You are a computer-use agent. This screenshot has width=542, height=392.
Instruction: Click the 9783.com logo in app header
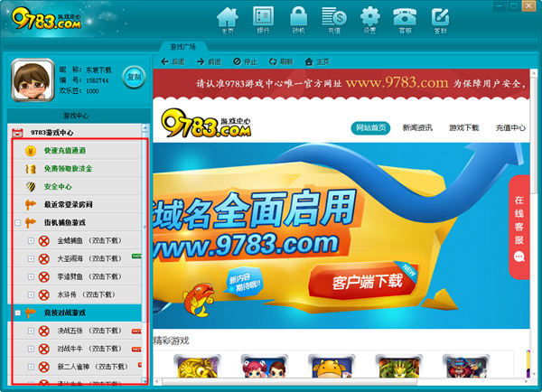click(x=47, y=18)
